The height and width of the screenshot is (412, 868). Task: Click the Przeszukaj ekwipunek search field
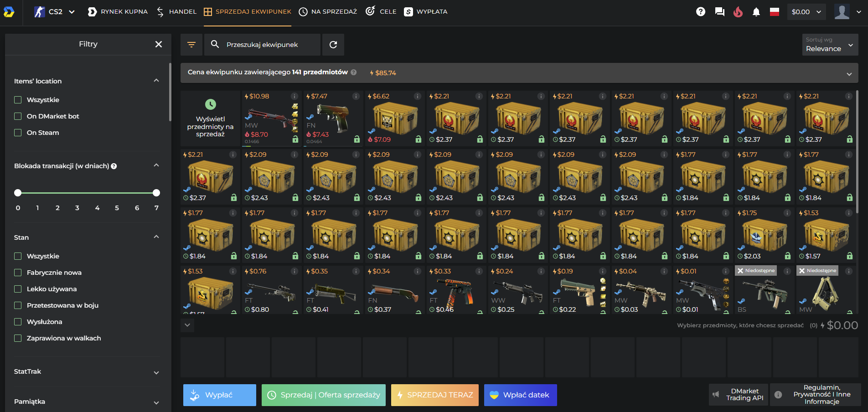262,44
